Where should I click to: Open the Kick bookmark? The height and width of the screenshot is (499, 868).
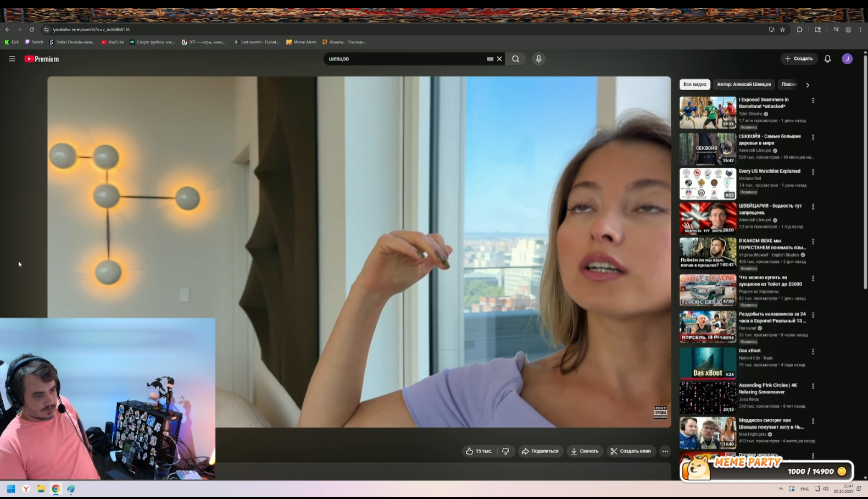click(12, 42)
